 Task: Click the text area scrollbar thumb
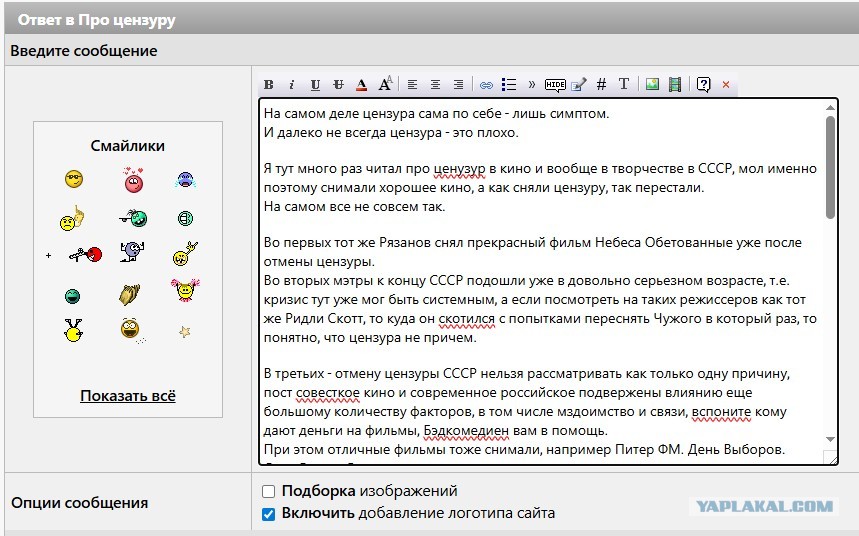click(831, 167)
